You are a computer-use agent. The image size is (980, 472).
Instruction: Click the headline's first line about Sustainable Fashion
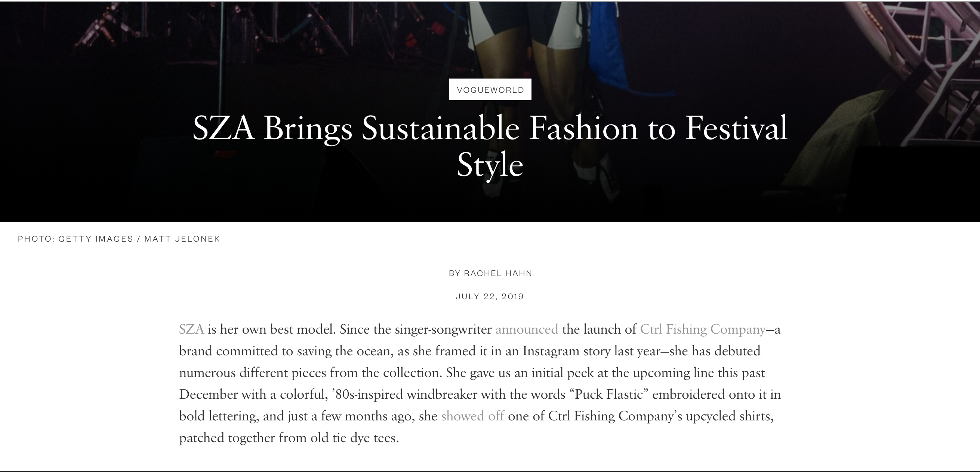pos(490,129)
